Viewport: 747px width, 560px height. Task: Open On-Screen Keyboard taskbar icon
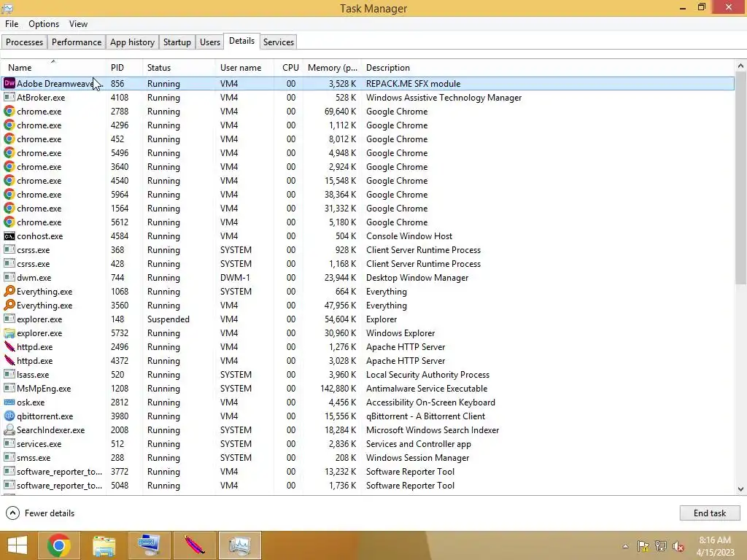[x=149, y=545]
